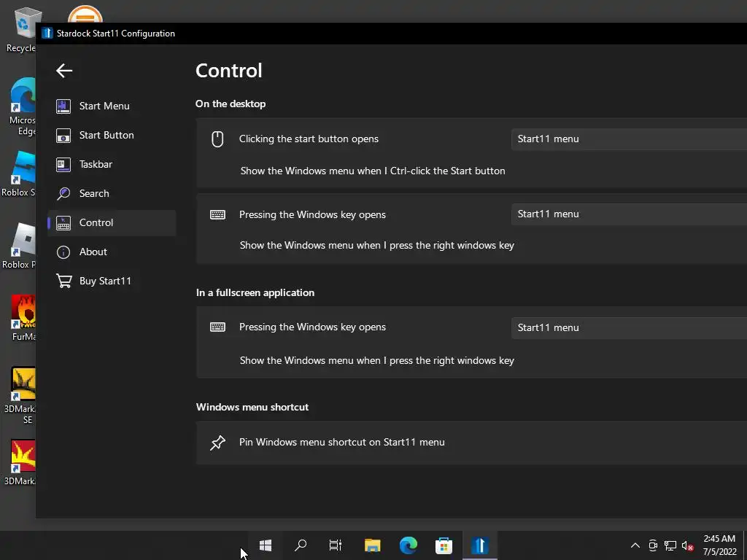Open the Windows Start button on taskbar

click(x=266, y=545)
